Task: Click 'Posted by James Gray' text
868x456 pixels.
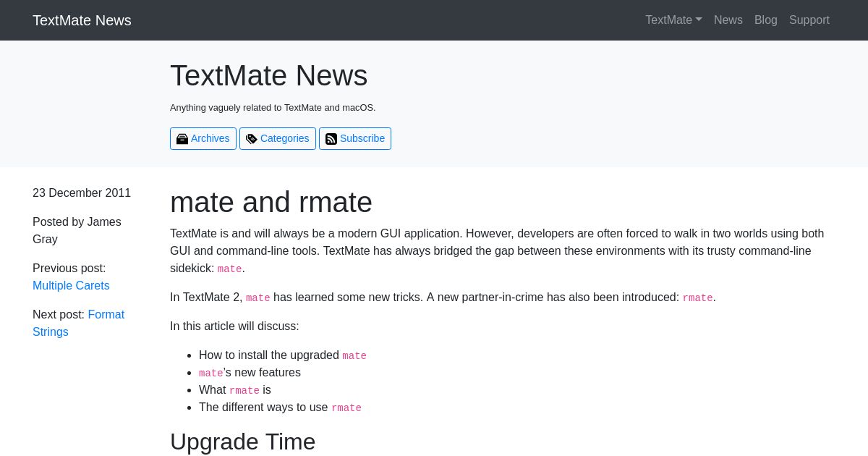Action: click(x=77, y=230)
